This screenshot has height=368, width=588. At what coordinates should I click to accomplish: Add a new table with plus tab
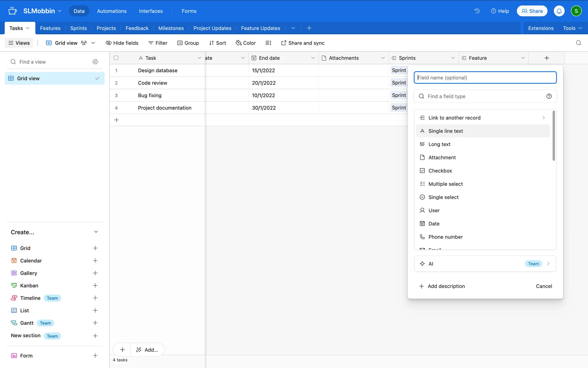pos(309,28)
